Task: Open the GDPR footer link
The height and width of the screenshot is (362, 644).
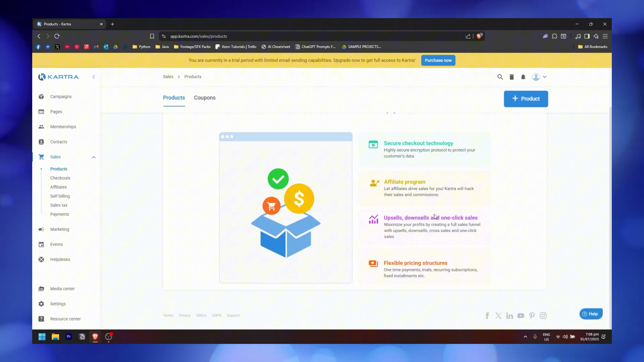Action: tap(216, 316)
